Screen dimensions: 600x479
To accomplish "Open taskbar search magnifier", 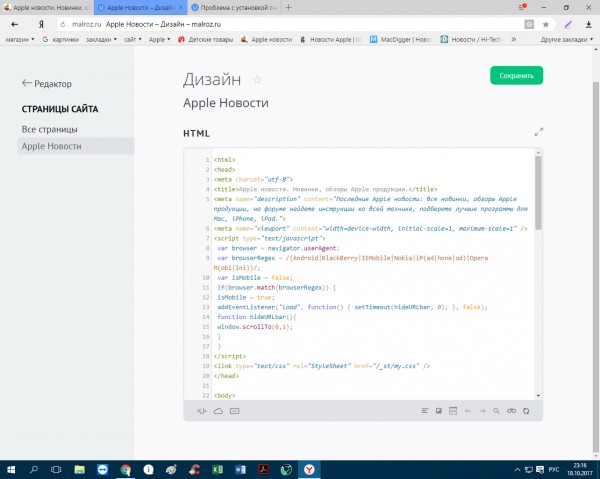I will click(x=34, y=469).
